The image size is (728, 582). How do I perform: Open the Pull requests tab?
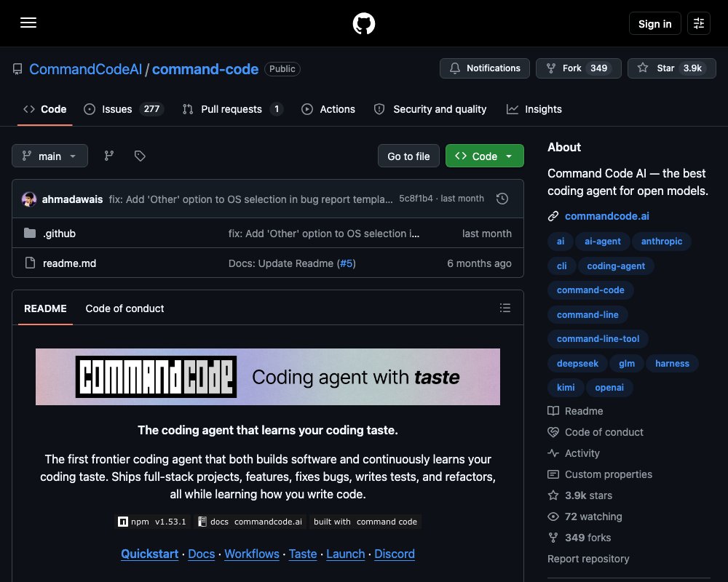(233, 109)
